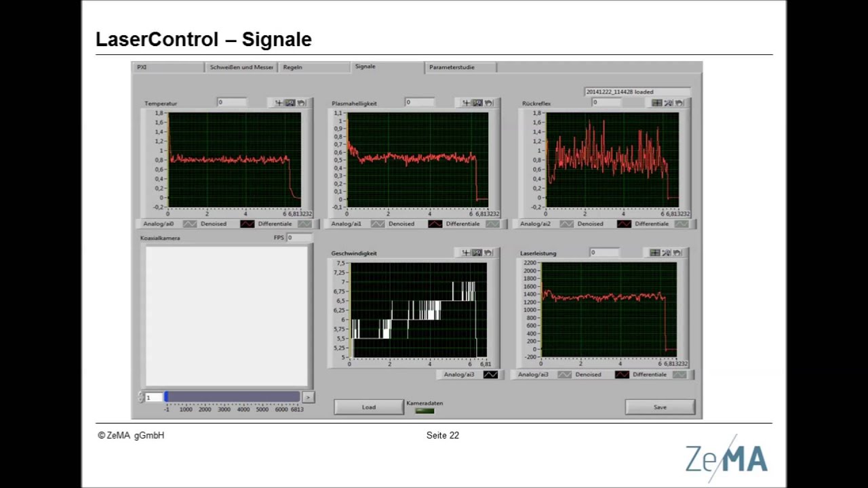Viewport: 868px width, 488px height.
Task: Switch to the Regeln tab
Action: [315, 67]
